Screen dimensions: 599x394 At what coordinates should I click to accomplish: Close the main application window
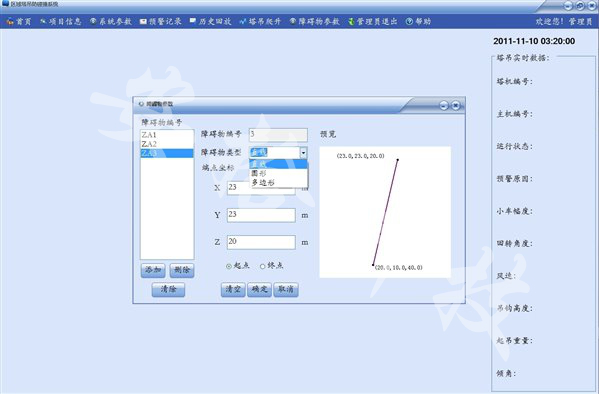click(x=592, y=6)
